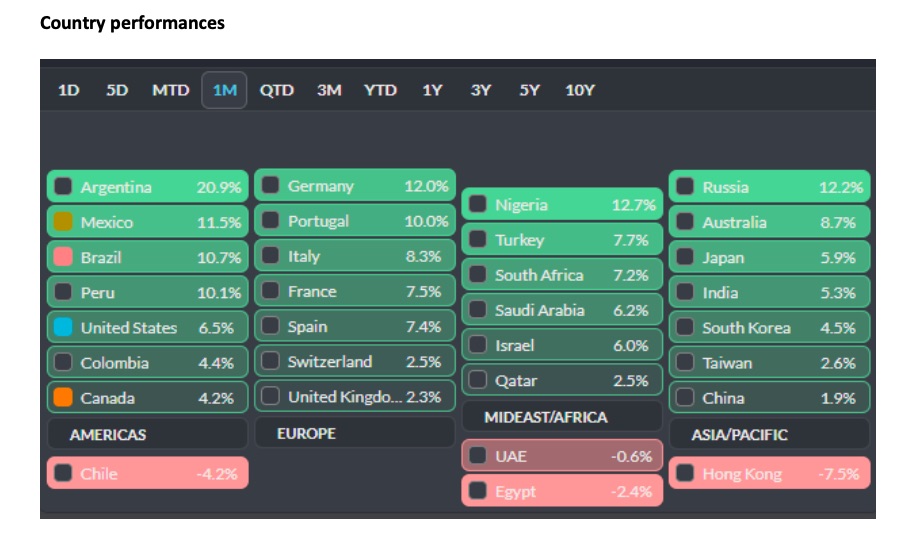Toggle the Saudi Arabia checkbox

pos(478,309)
